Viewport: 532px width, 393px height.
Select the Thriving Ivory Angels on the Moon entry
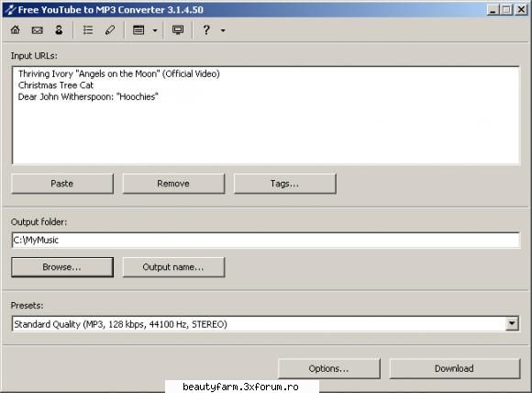[118, 73]
